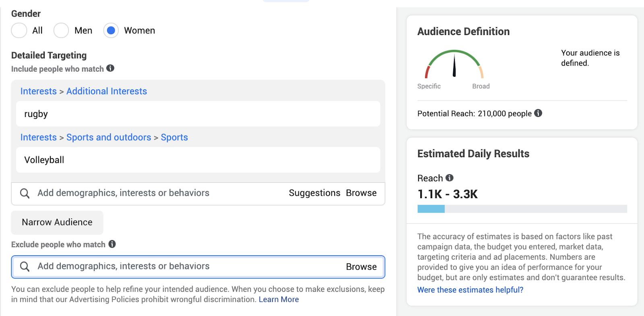The height and width of the screenshot is (316, 644).
Task: Select the All gender radio button
Action: pos(19,31)
